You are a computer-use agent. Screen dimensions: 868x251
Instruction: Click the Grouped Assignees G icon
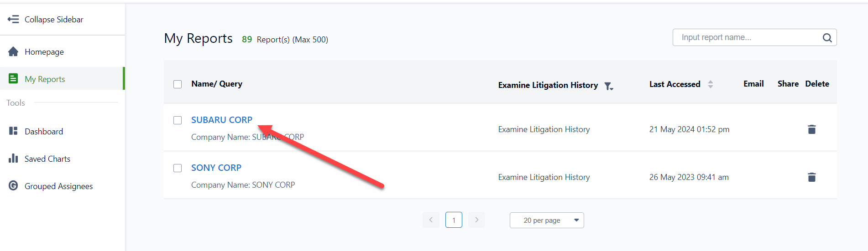(13, 186)
